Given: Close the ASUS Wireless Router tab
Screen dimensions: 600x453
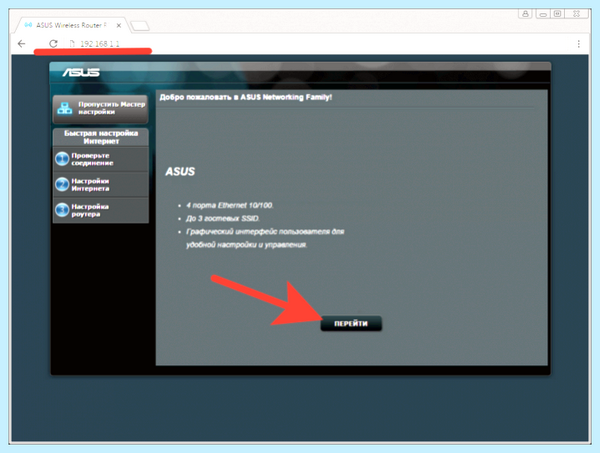Looking at the screenshot, I should tap(119, 26).
